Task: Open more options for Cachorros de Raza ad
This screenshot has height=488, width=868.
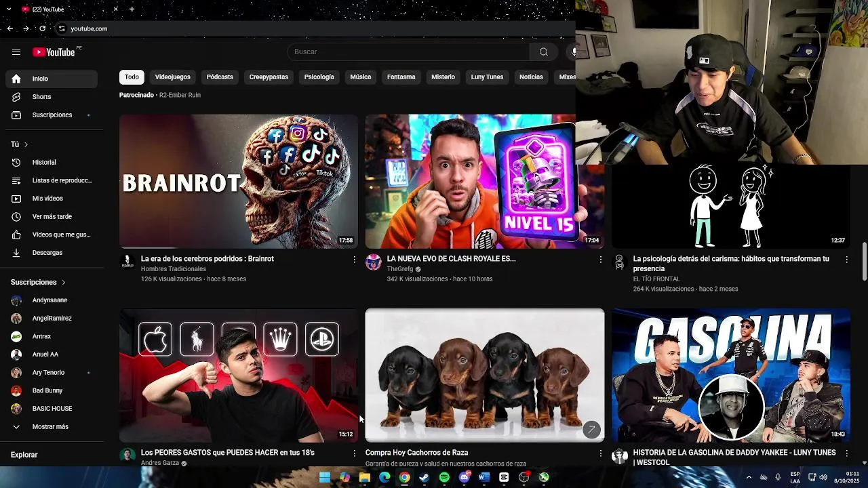Action: coord(600,453)
